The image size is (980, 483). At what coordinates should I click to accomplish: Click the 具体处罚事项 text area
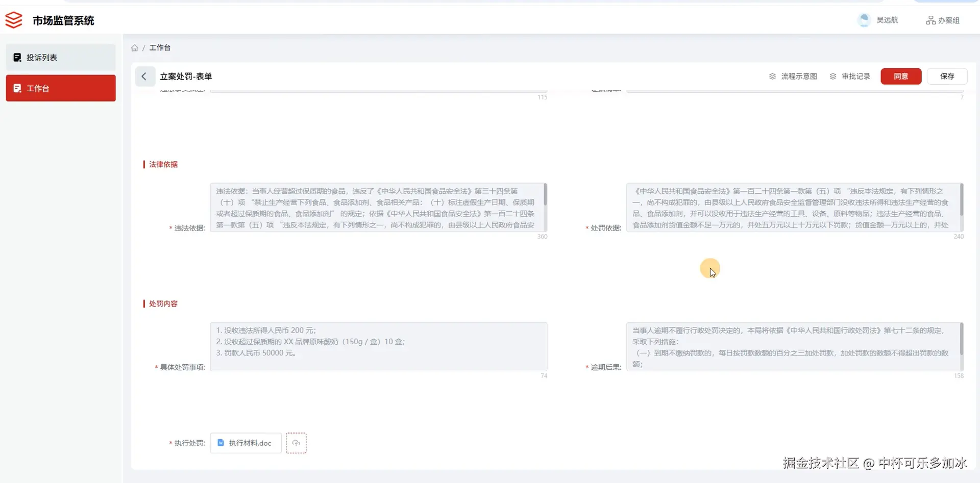[x=378, y=347]
